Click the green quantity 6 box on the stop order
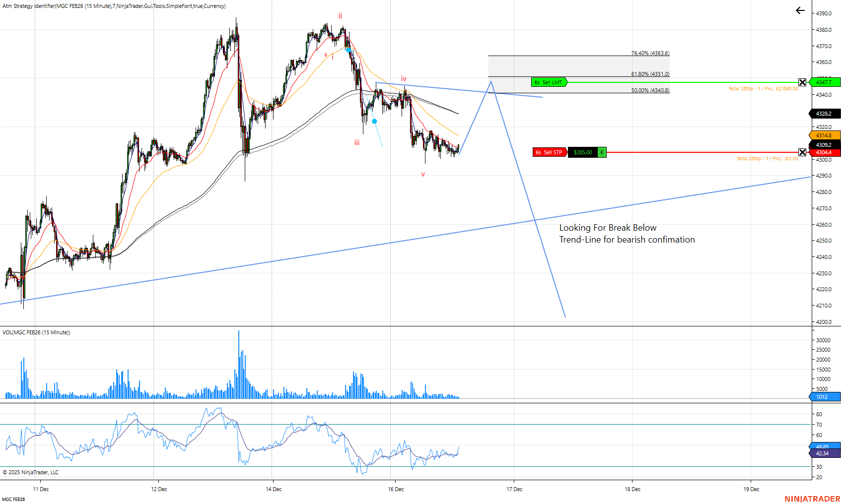The image size is (841, 504). [601, 152]
